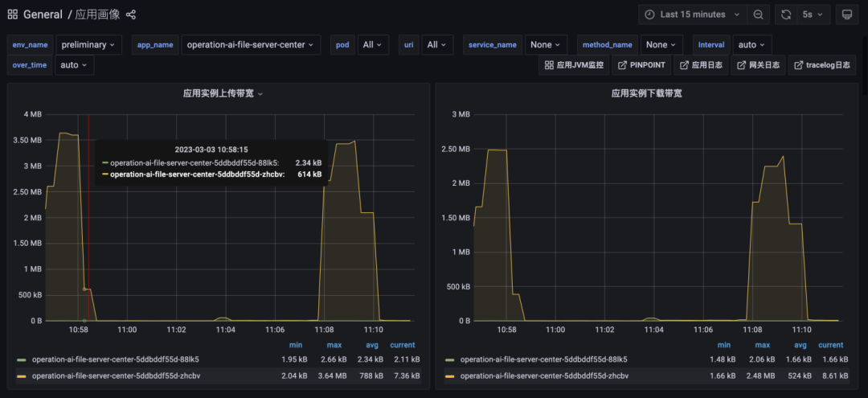Click the 应用画像 dashboard title

tap(97, 14)
